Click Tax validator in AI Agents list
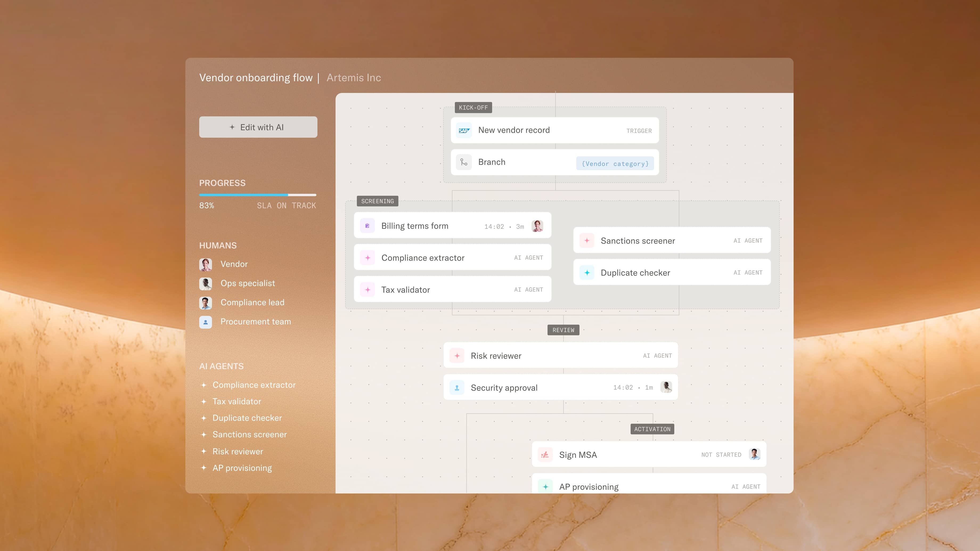980x551 pixels. coord(237,401)
